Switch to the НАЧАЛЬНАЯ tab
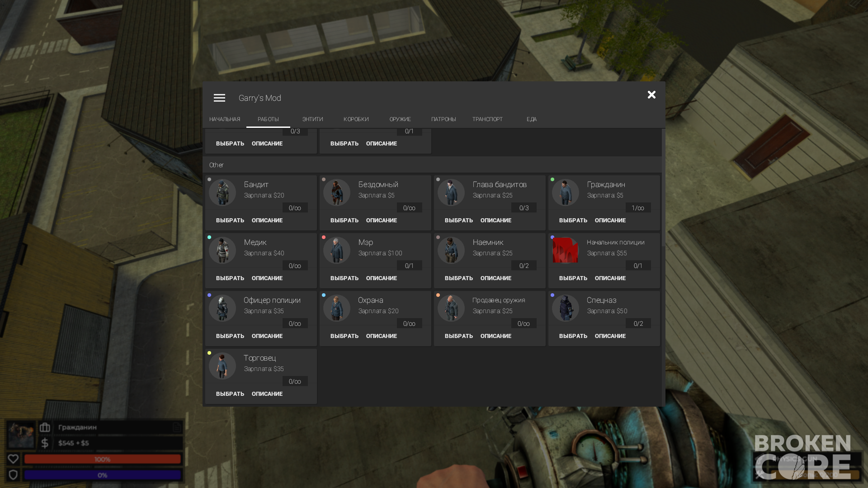The height and width of the screenshot is (488, 868). (225, 119)
